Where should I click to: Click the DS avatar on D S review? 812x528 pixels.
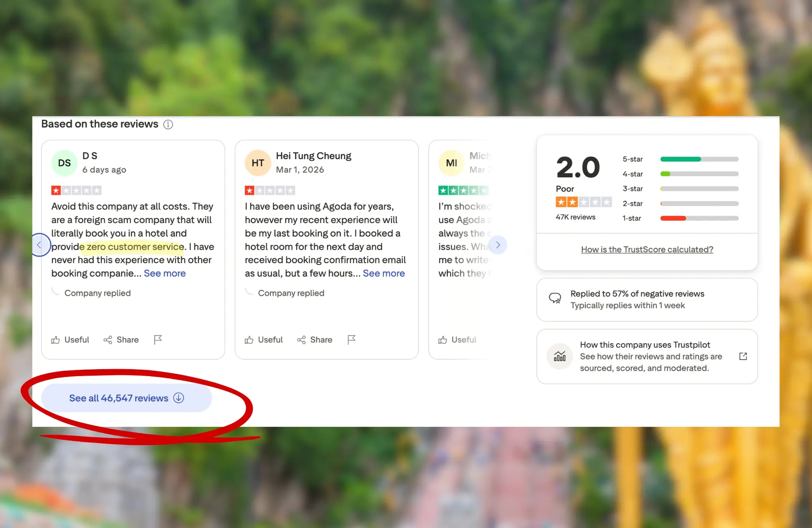64,163
